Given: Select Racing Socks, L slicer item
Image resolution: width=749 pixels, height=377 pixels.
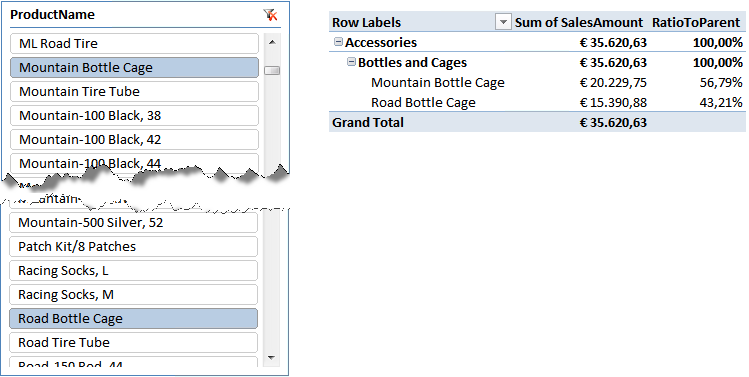Looking at the screenshot, I should pyautogui.click(x=133, y=270).
